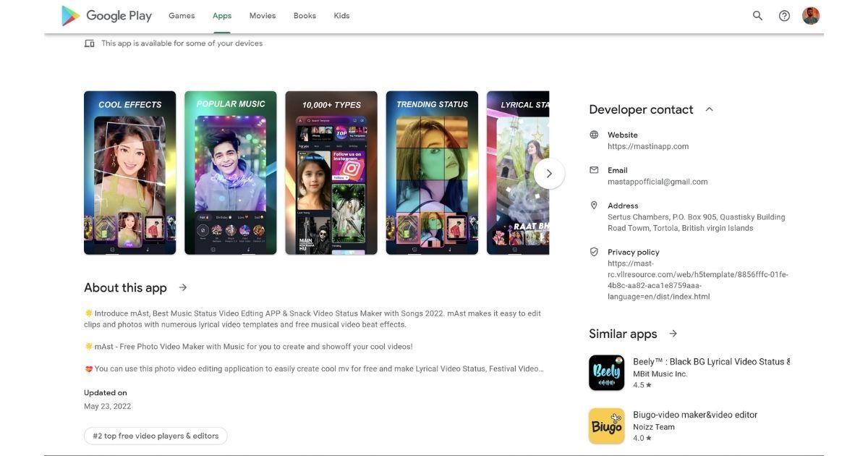Screen dimensions: 868x456
Task: Click the globe Website icon
Action: [594, 135]
